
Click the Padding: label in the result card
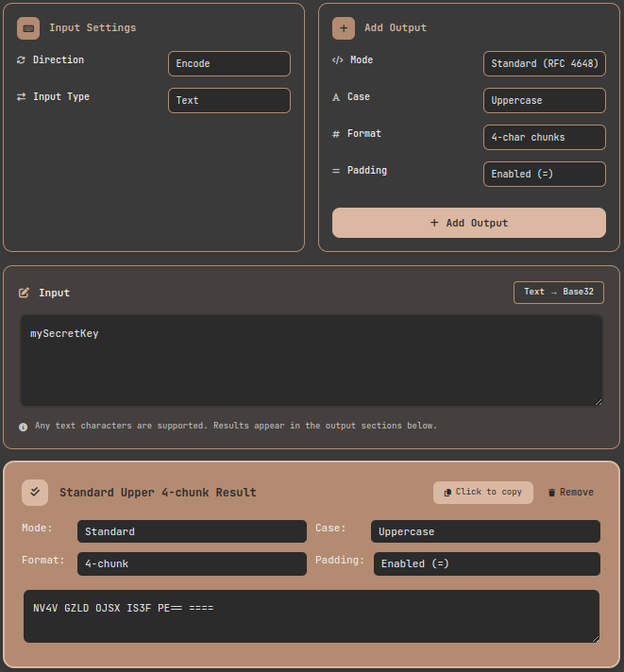point(340,560)
